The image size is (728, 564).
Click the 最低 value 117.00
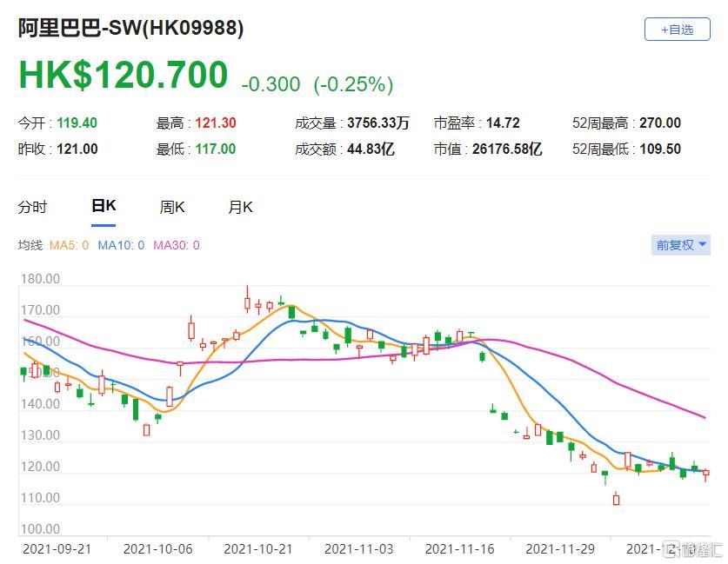[216, 149]
